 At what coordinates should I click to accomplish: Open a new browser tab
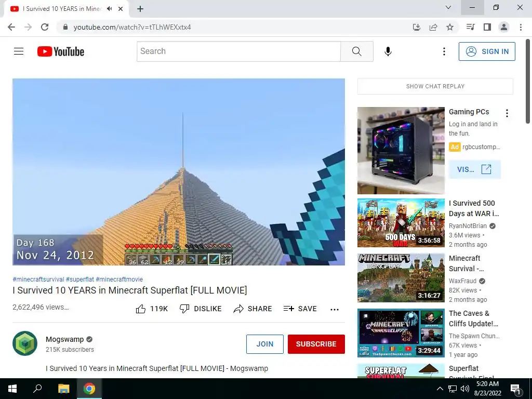click(140, 9)
